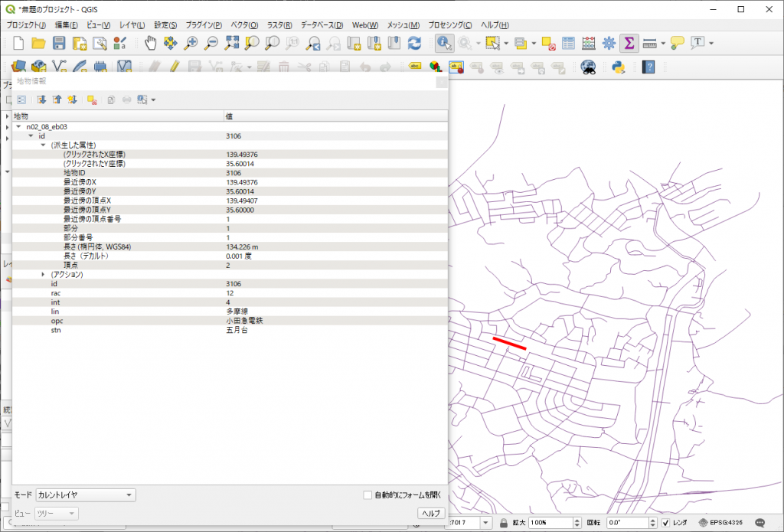Toggle the レンダ render checkbox
This screenshot has height=532, width=784.
(x=665, y=523)
